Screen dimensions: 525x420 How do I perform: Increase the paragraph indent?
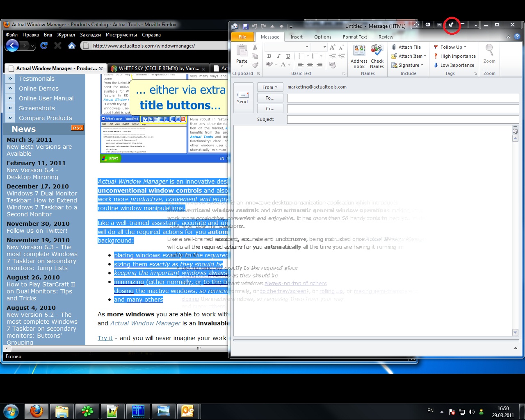(x=341, y=56)
